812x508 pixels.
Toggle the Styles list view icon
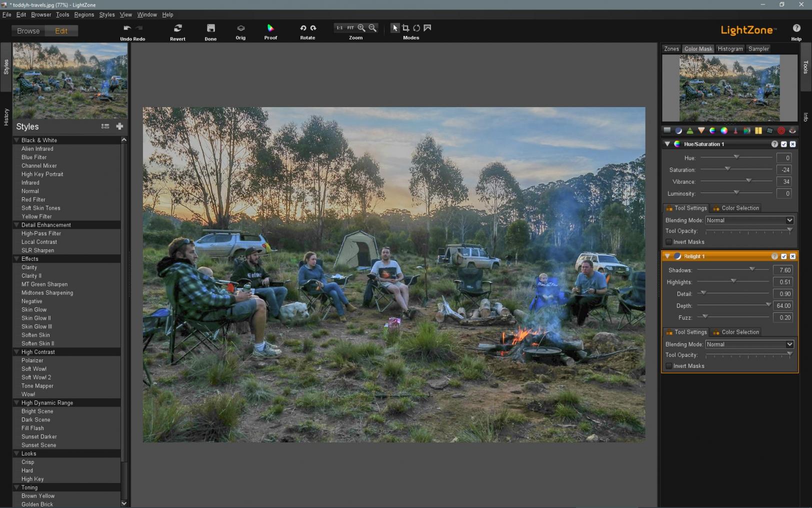[105, 127]
